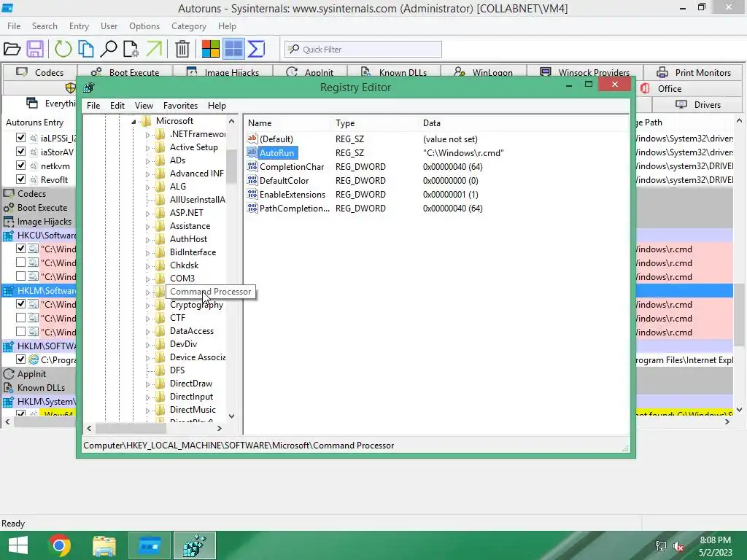Click the CompletionChar DWORD value icon
Screen dimensions: 747x560
click(252, 166)
